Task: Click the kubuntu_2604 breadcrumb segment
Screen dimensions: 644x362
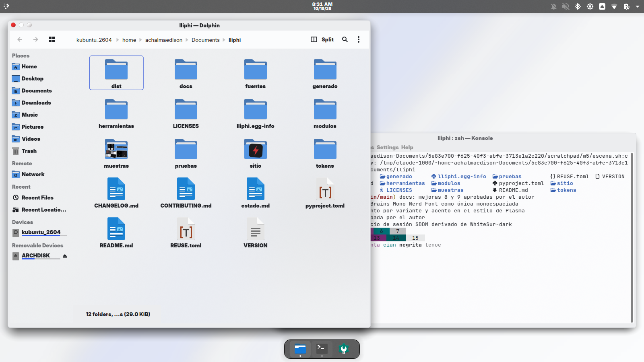Action: point(94,40)
